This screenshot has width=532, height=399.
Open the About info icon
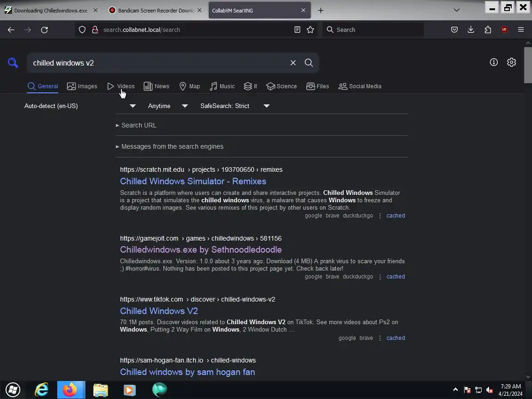pos(494,62)
